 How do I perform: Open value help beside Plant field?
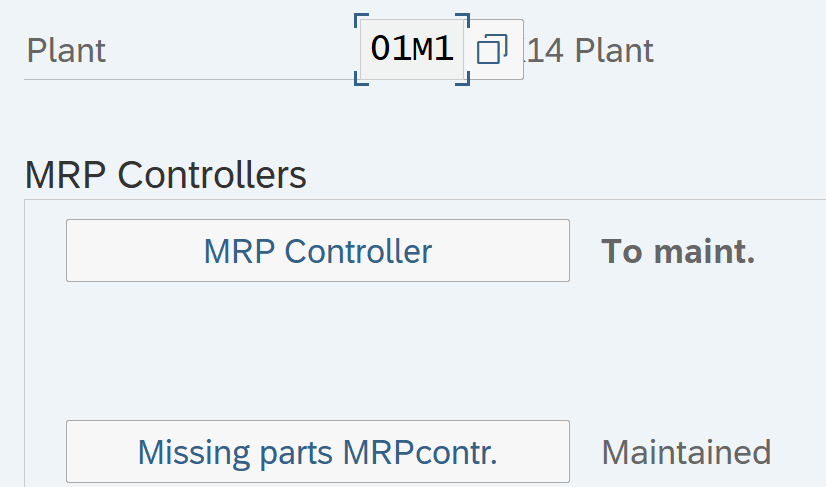click(493, 50)
